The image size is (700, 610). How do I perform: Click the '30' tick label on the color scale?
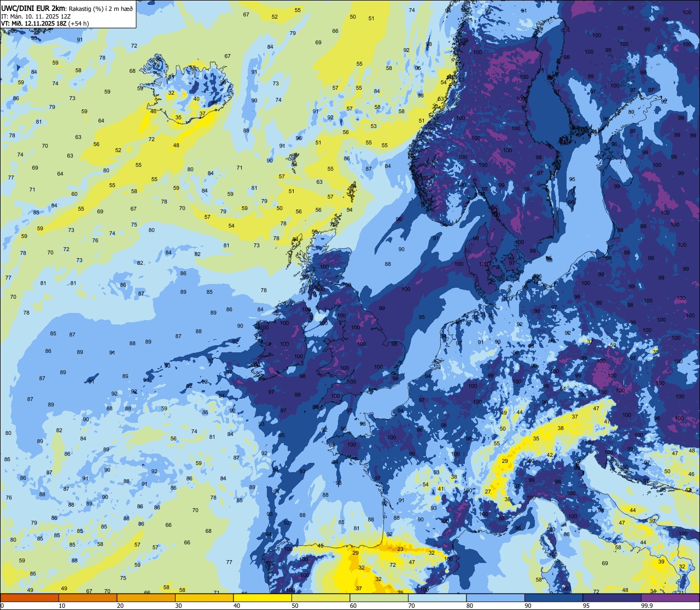(x=178, y=606)
